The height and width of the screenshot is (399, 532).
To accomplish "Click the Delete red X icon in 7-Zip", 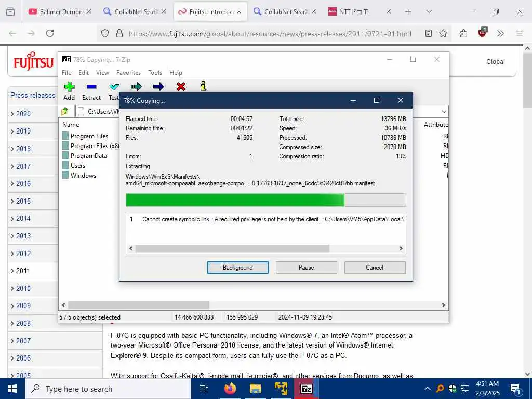I will (181, 87).
